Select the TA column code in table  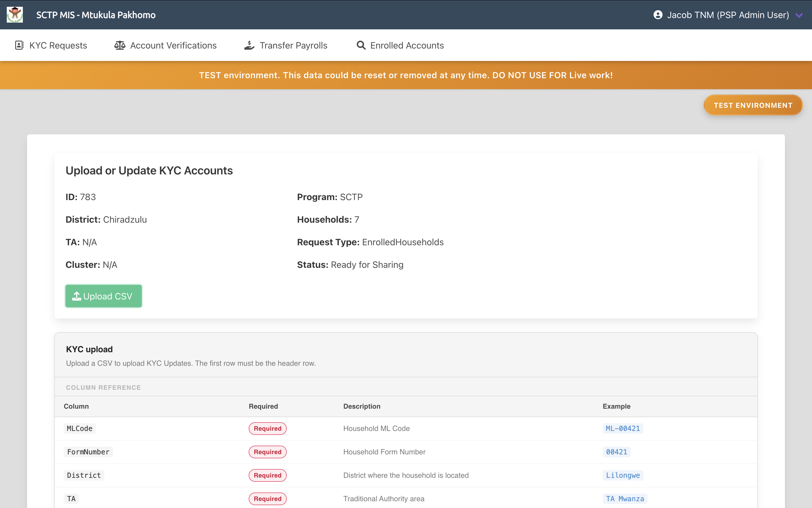(x=71, y=499)
